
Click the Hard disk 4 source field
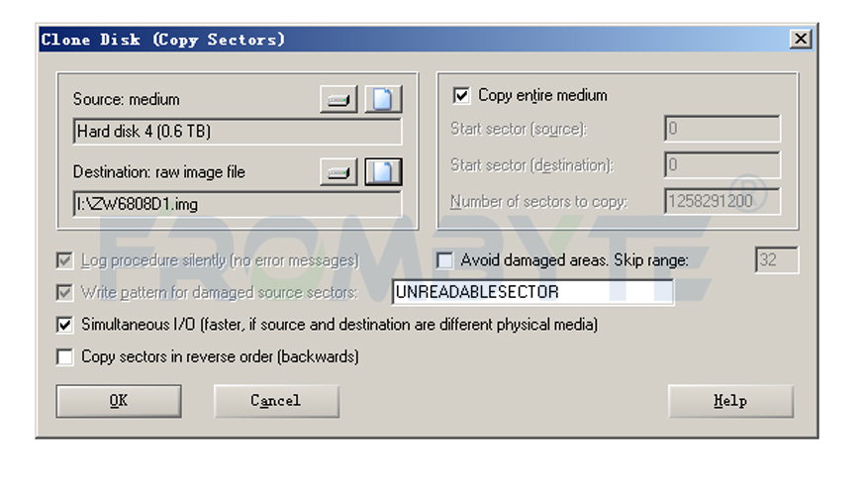tap(238, 132)
